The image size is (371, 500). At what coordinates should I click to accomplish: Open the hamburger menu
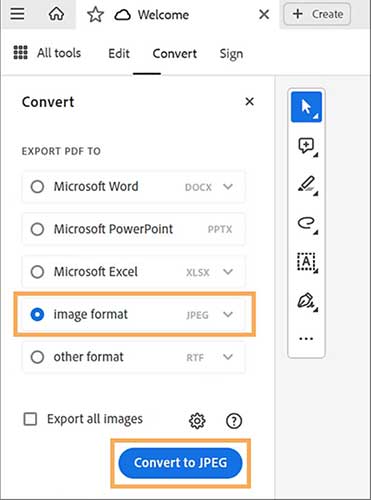point(17,14)
